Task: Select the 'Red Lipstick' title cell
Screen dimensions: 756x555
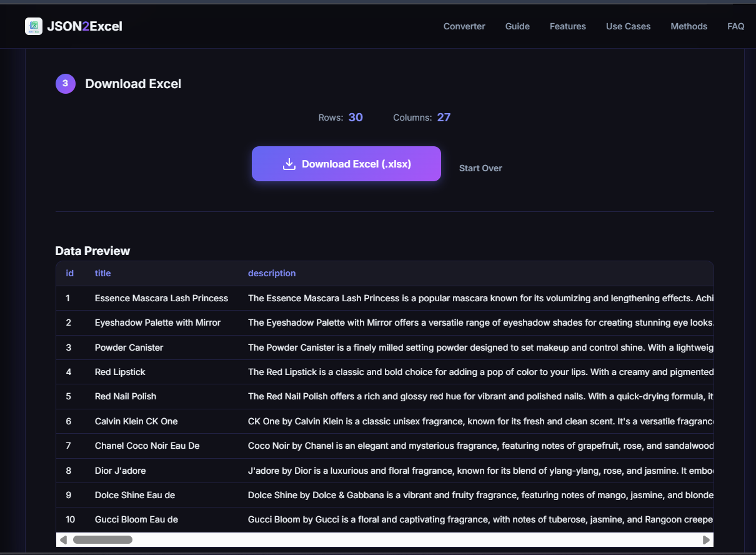Action: [x=120, y=372]
